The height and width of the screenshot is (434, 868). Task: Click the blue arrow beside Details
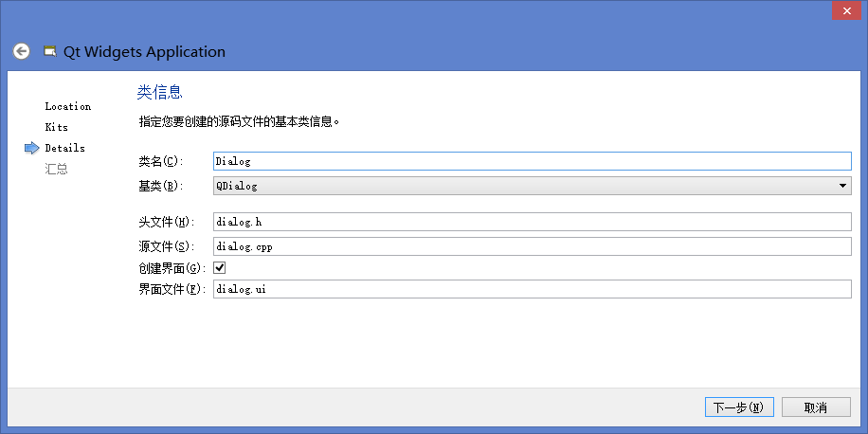point(32,148)
